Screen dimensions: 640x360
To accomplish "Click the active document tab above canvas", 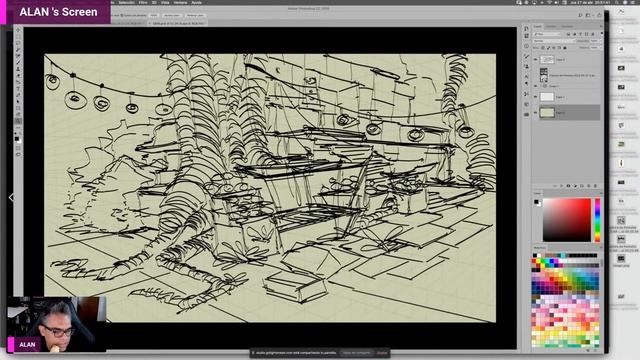I will click(x=178, y=23).
